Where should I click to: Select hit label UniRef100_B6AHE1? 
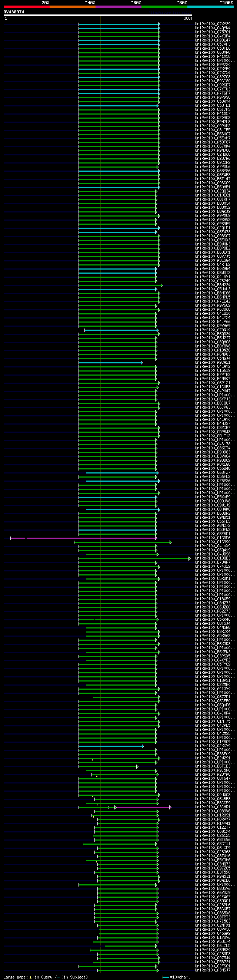213,187
